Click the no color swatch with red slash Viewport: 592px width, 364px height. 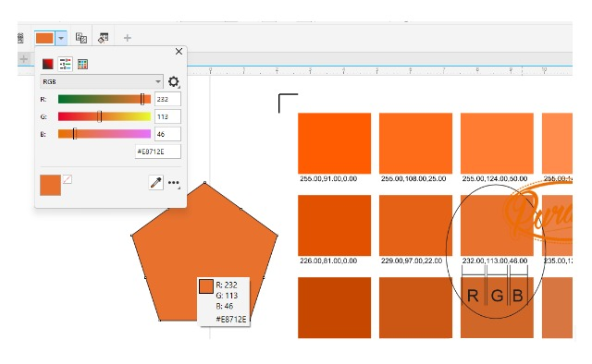(x=68, y=179)
